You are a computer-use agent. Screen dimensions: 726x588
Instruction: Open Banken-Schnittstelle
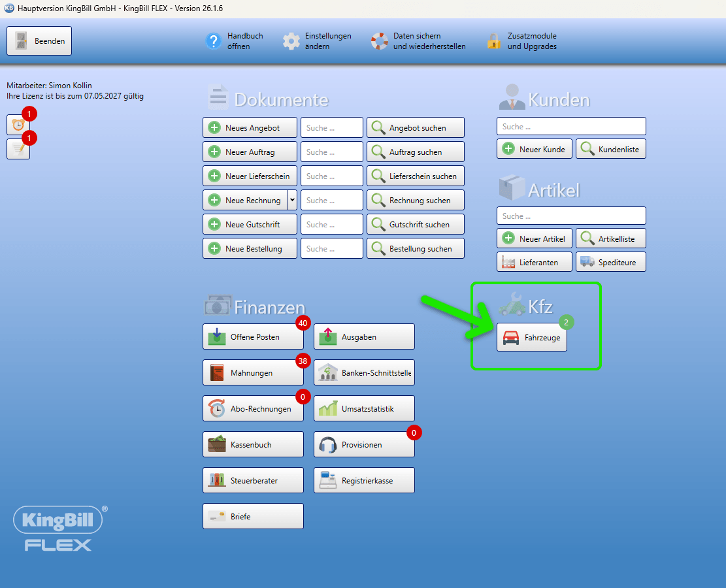click(364, 372)
